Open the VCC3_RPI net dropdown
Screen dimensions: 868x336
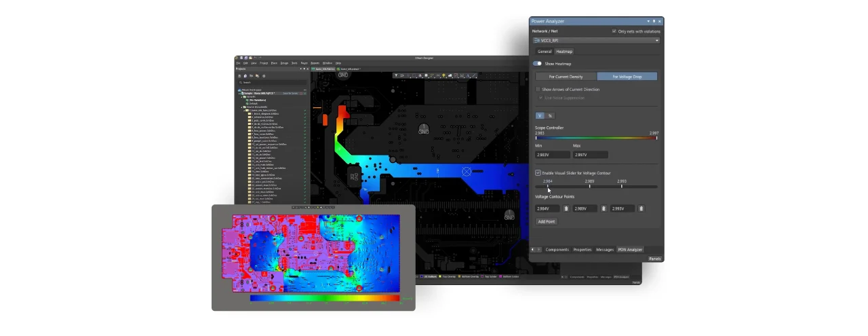coord(656,41)
